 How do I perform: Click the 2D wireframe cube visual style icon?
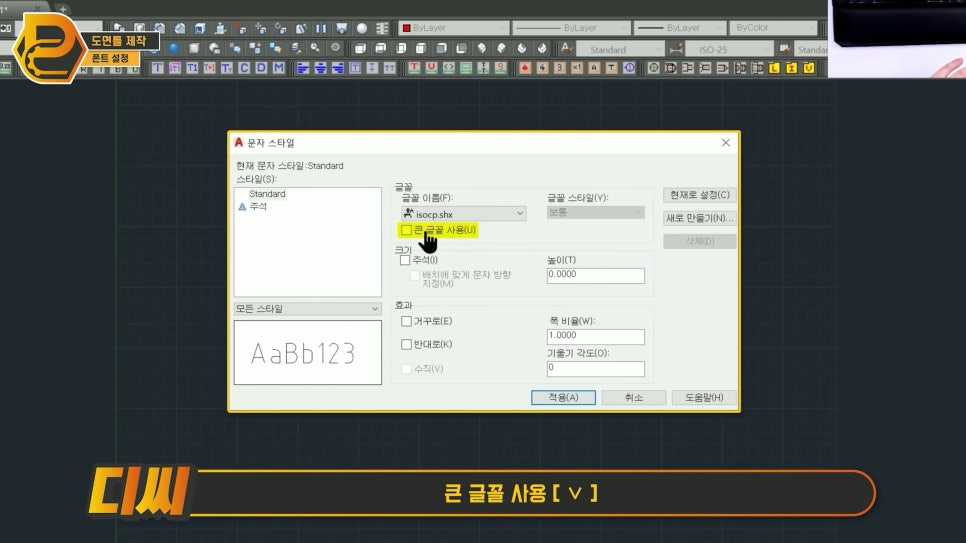point(360,48)
